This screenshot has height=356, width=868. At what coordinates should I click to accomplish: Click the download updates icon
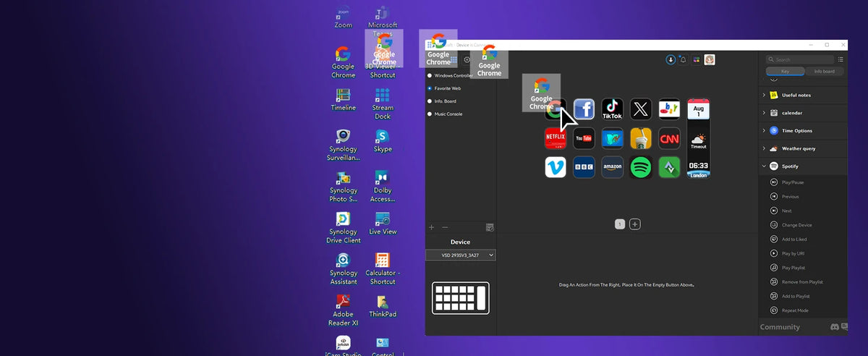coord(671,59)
